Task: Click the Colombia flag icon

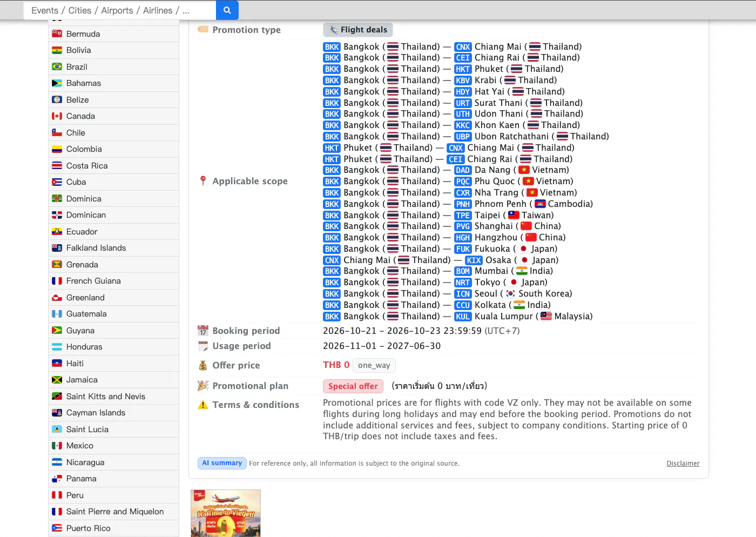Action: tap(57, 149)
